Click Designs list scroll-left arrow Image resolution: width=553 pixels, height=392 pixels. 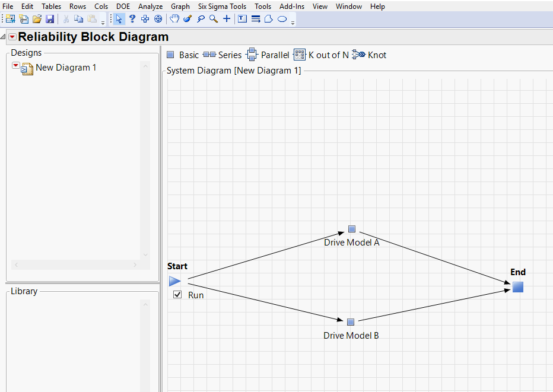point(16,264)
